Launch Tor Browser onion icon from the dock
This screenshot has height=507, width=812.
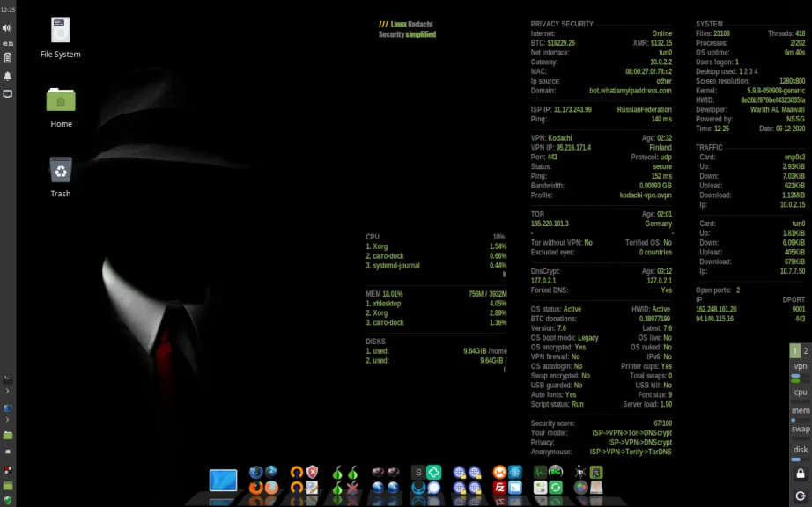point(337,471)
